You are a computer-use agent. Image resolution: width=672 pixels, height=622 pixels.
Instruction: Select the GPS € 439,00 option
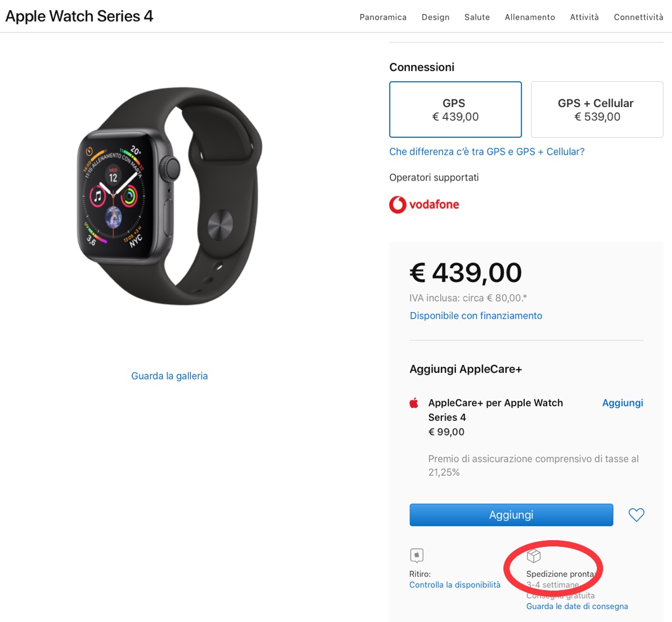tap(455, 110)
